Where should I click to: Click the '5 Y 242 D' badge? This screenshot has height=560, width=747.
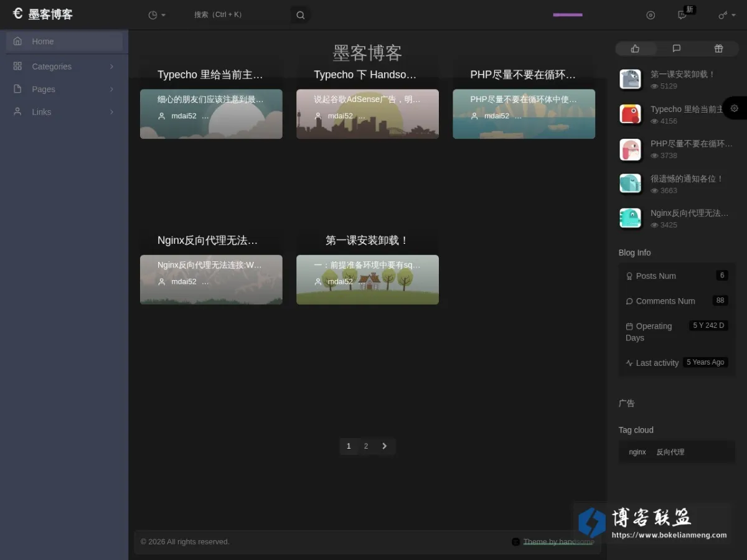pyautogui.click(x=708, y=325)
